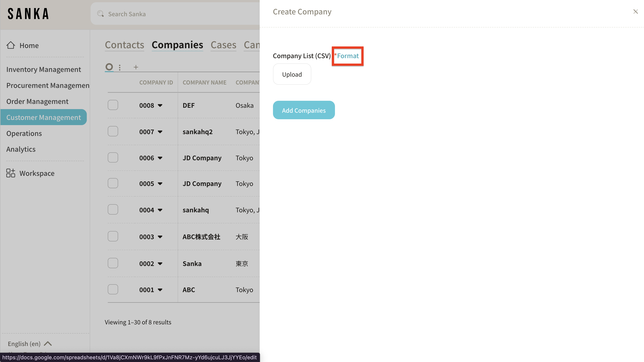This screenshot has width=644, height=362.
Task: Click the circle view icon above table
Action: tap(109, 67)
